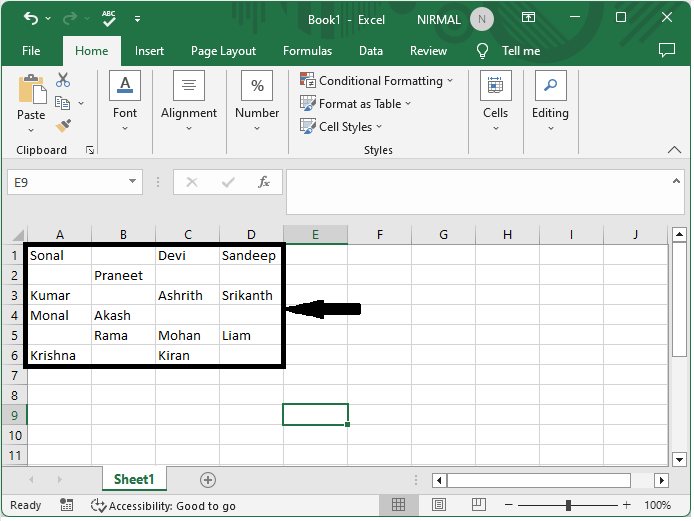Click the Paste clipboard icon
This screenshot has height=521, width=694.
pyautogui.click(x=31, y=89)
